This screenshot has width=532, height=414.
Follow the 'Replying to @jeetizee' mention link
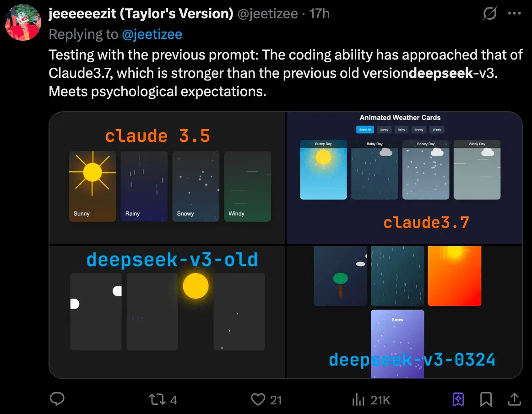[152, 34]
